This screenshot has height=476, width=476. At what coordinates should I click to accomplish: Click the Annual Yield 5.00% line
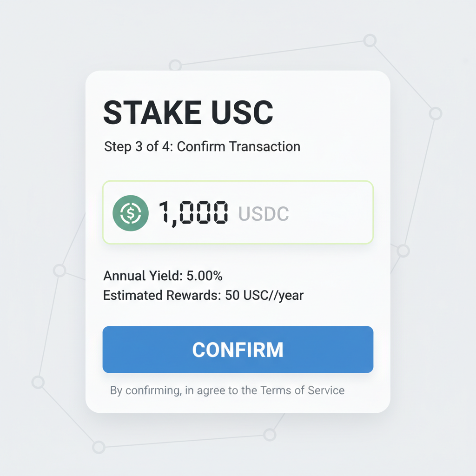point(163,276)
